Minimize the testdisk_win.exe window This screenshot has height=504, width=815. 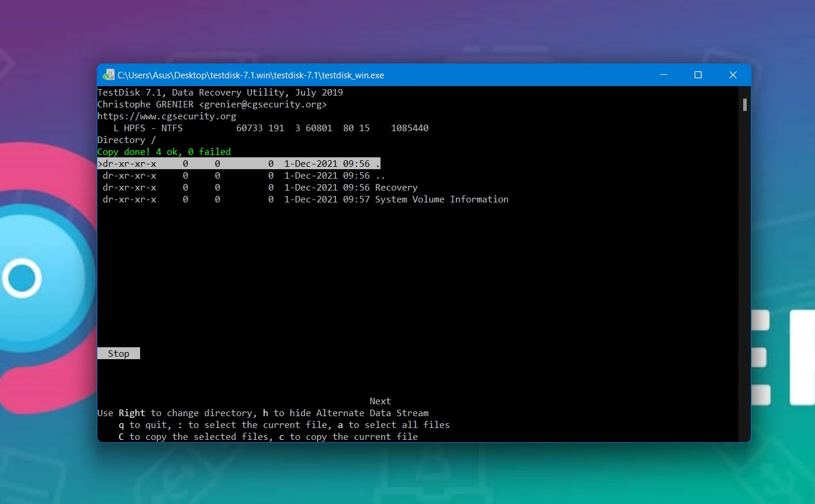(663, 75)
